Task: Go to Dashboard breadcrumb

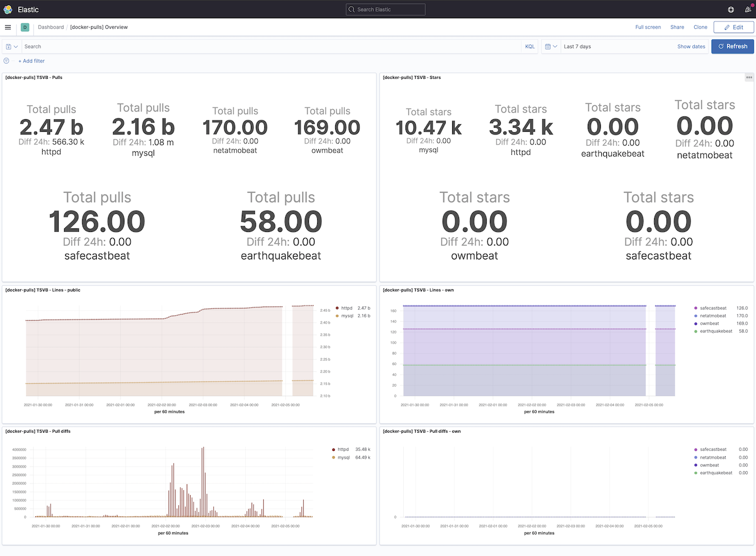Action: (51, 27)
